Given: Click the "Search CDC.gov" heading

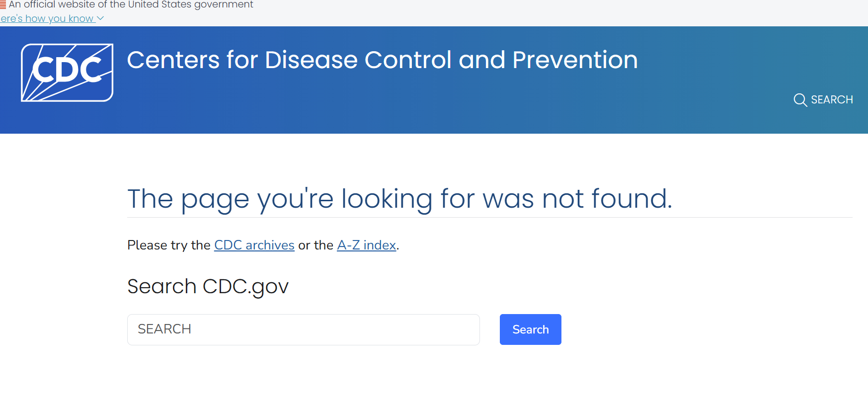Looking at the screenshot, I should pos(208,286).
